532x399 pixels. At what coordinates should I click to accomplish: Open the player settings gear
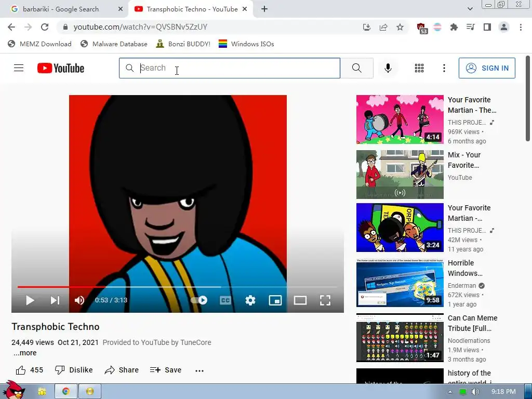pyautogui.click(x=250, y=300)
